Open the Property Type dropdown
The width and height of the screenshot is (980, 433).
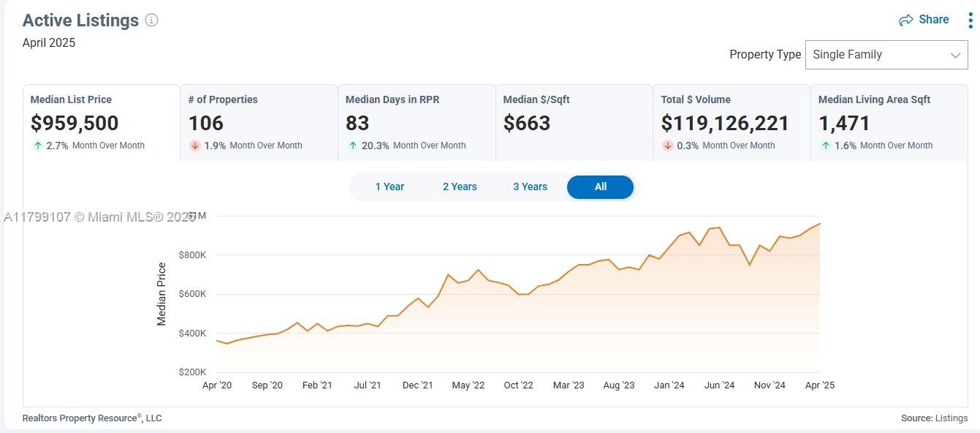[x=886, y=55]
